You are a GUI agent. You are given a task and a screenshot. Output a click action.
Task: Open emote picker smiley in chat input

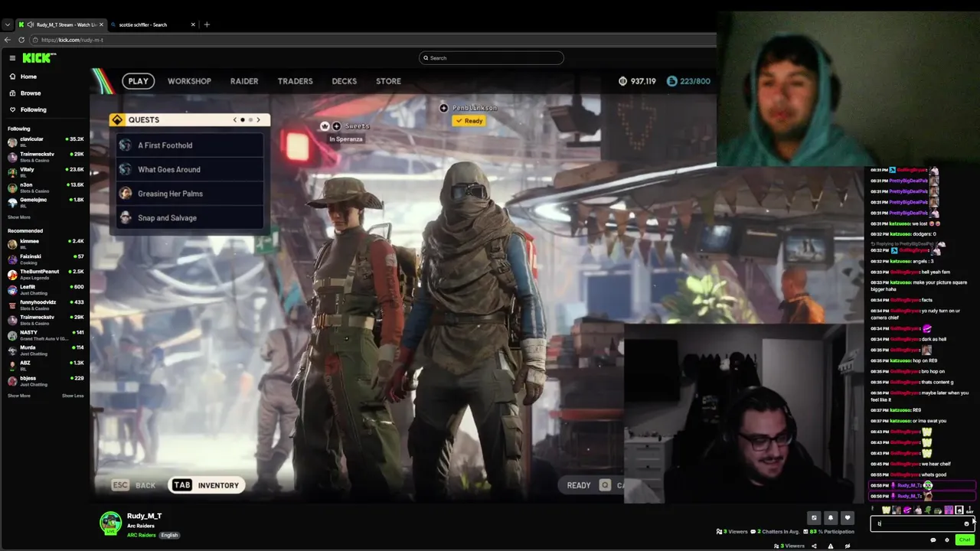[966, 523]
